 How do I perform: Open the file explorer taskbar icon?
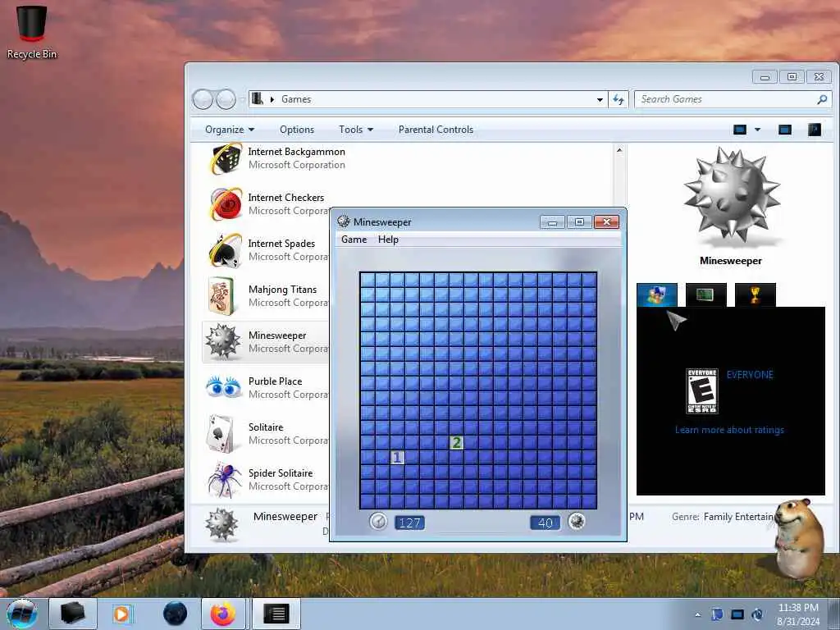pos(72,614)
